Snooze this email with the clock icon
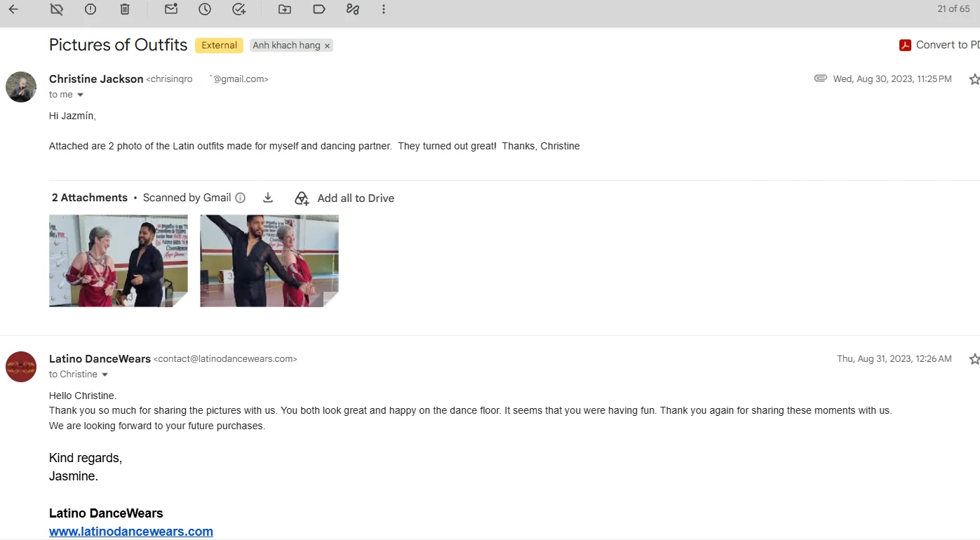Viewport: 980px width, 540px height. click(x=205, y=9)
